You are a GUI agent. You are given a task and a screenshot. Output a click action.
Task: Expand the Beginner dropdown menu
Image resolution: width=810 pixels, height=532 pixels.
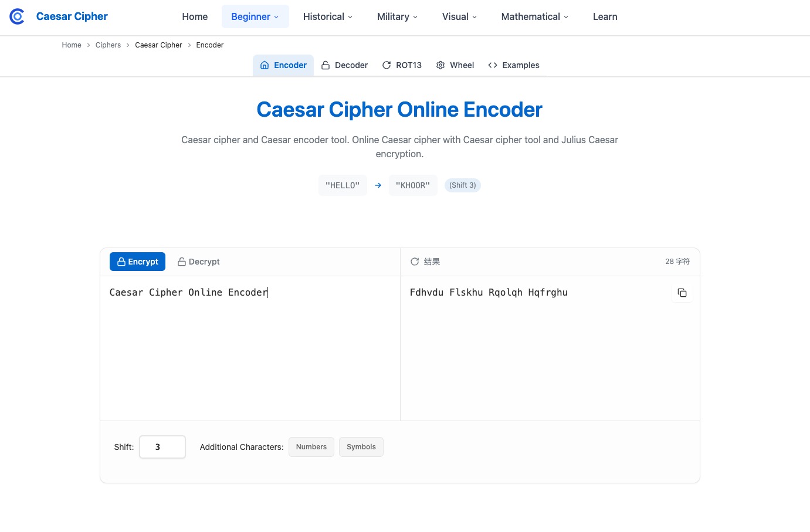(x=255, y=16)
